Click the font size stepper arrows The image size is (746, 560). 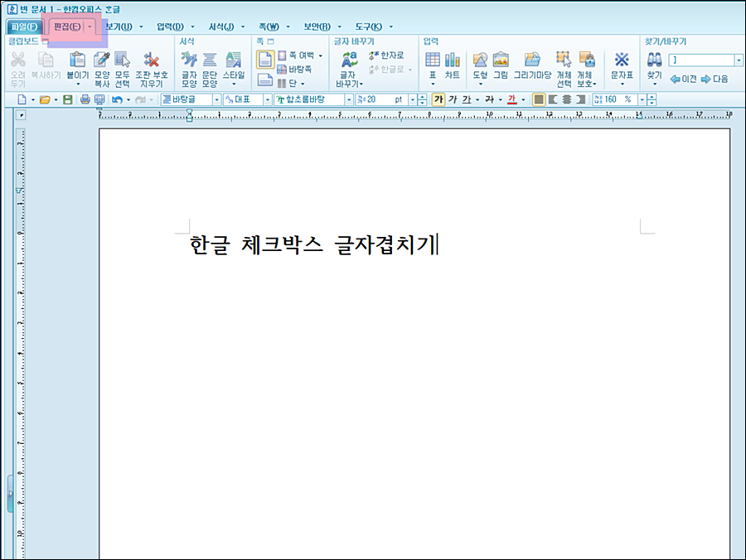coord(422,99)
